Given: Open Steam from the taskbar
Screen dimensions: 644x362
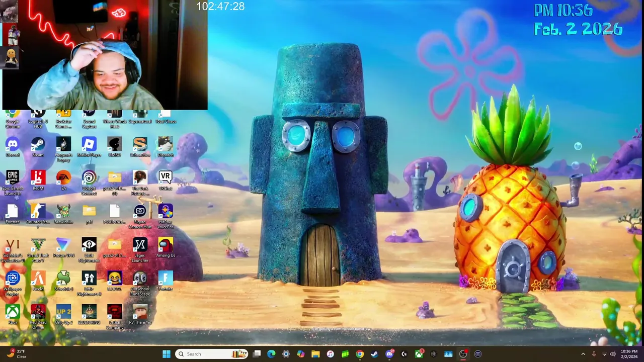Looking at the screenshot, I should pos(374,354).
